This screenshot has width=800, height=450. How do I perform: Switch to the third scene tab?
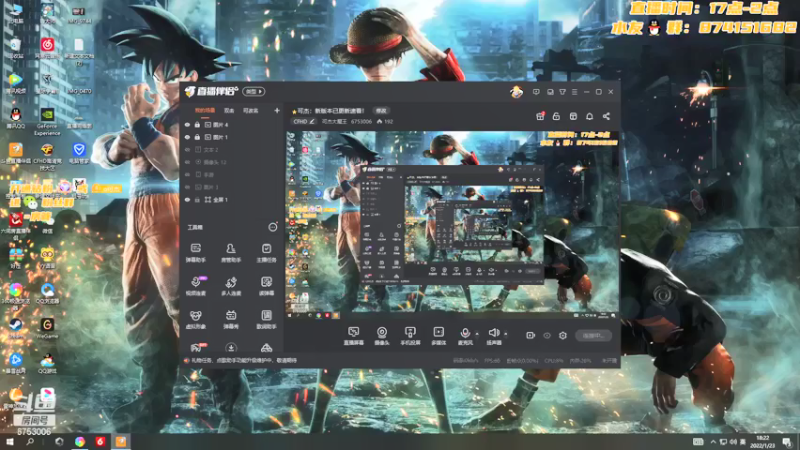click(x=250, y=111)
